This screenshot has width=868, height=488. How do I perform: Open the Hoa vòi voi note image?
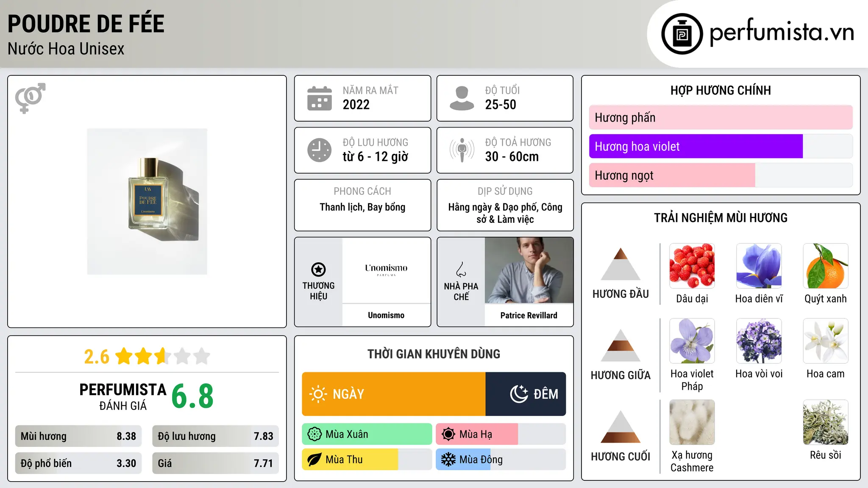pos(759,341)
